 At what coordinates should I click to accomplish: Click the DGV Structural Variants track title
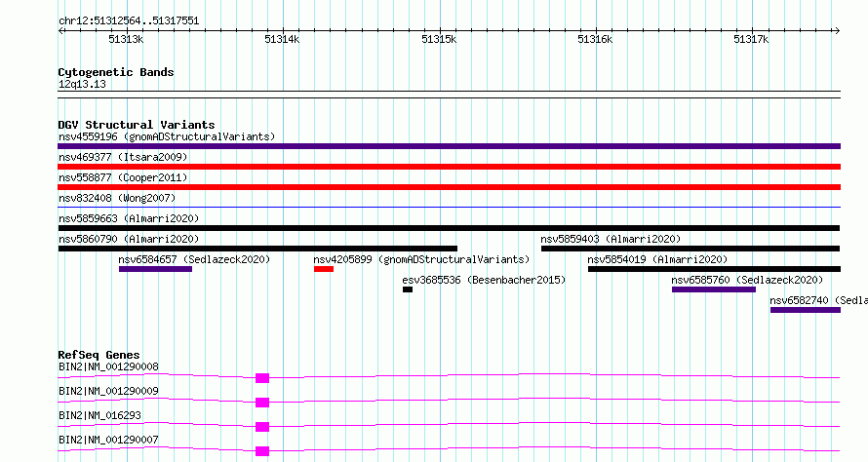tap(137, 125)
